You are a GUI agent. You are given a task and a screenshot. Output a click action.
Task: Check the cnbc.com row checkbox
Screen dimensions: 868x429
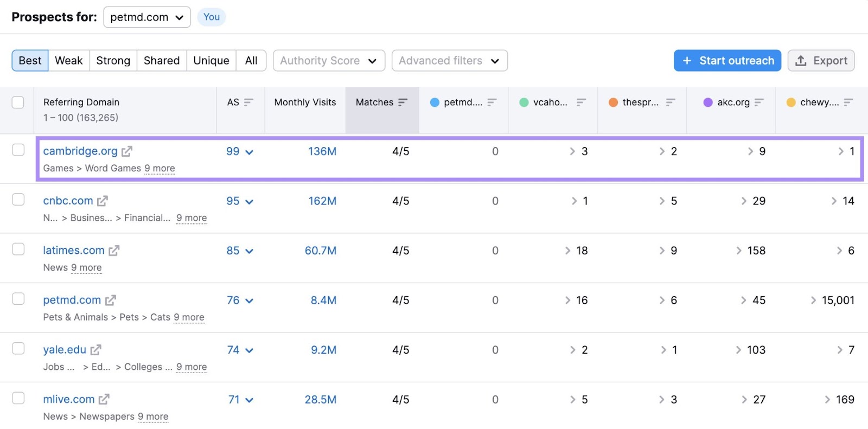18,200
